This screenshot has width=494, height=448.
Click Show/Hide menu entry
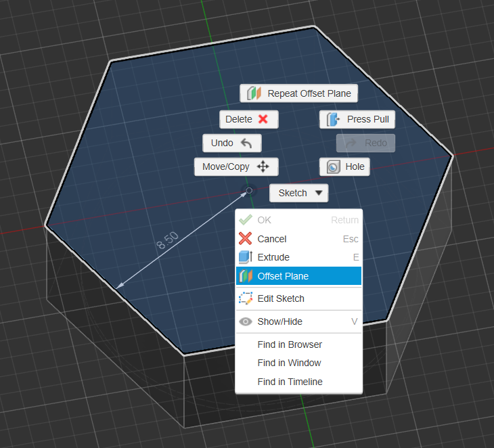tap(298, 321)
